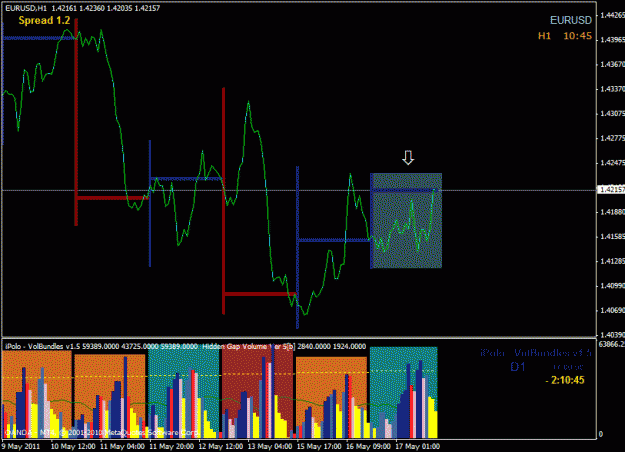
Task: Click the 1.41585 price scale value
Action: pos(612,237)
